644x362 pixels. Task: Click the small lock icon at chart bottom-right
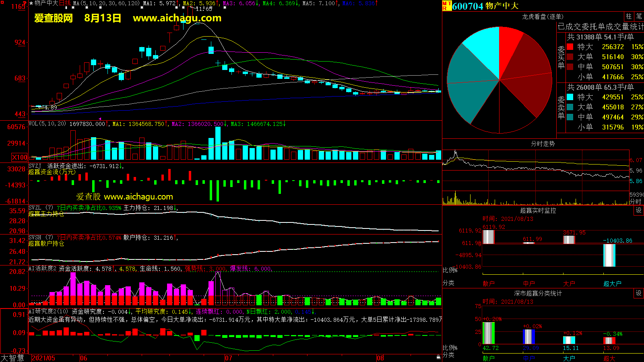click(438, 357)
